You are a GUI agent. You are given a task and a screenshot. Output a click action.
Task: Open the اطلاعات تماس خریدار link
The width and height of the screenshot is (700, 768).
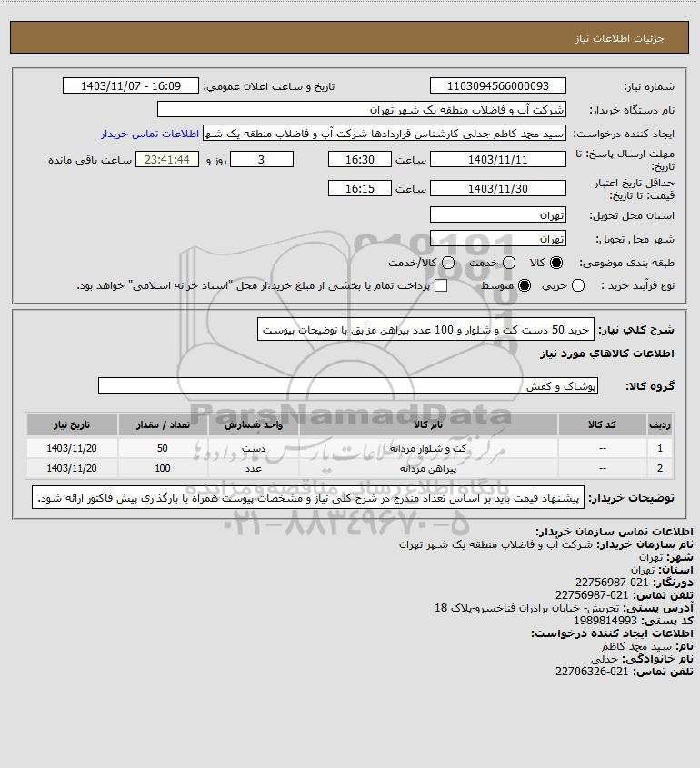click(x=150, y=134)
